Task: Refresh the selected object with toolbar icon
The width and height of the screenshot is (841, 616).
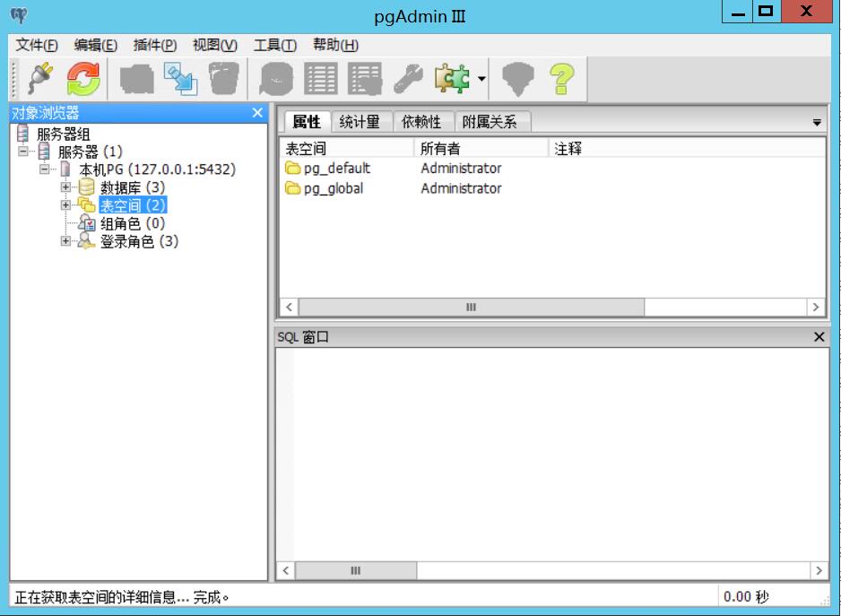Action: pyautogui.click(x=83, y=79)
